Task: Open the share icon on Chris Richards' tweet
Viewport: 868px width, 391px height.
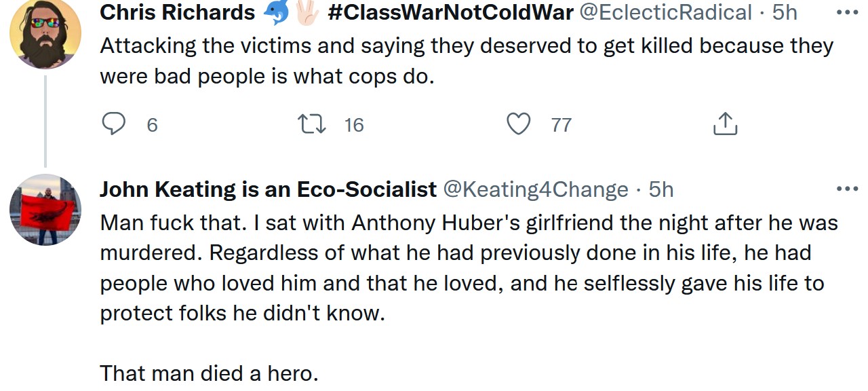Action: tap(725, 124)
